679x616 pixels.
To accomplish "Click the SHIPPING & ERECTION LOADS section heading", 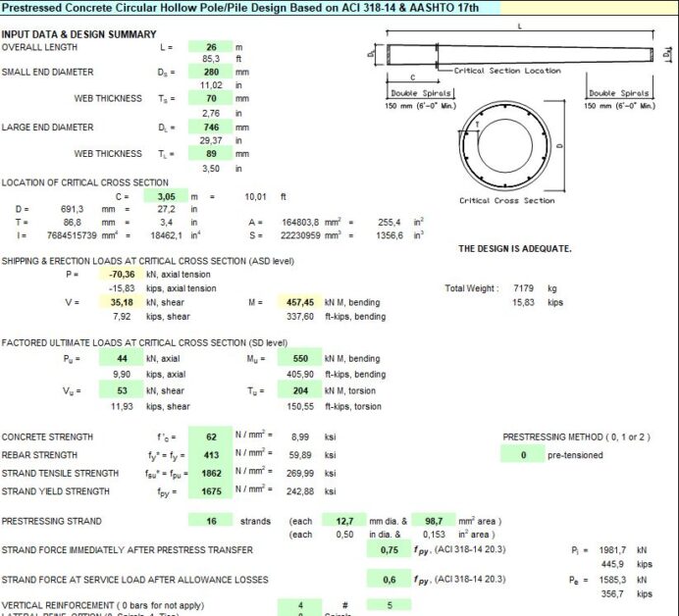I will pos(147,261).
